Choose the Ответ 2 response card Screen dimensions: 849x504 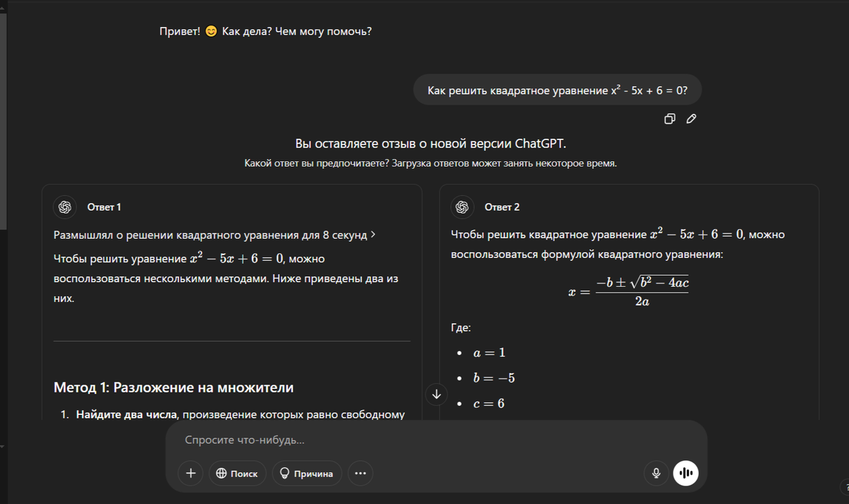click(x=629, y=303)
